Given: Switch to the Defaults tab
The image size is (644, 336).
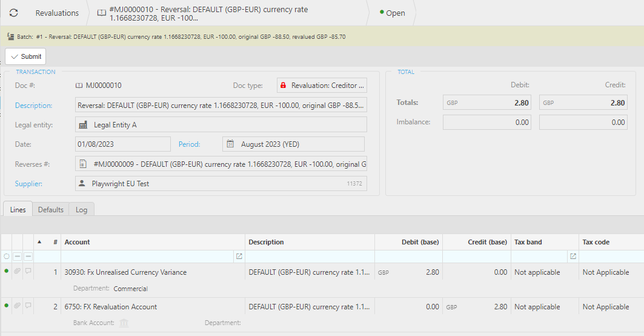Looking at the screenshot, I should pyautogui.click(x=50, y=209).
